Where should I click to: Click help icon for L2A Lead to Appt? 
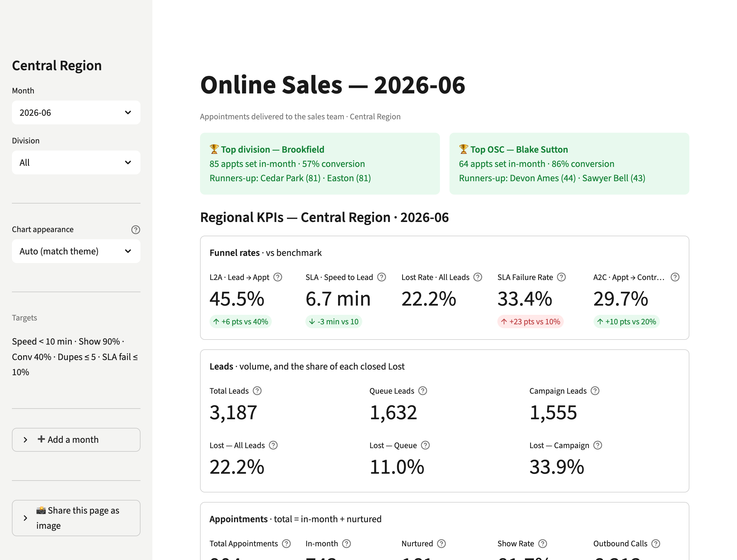(278, 277)
